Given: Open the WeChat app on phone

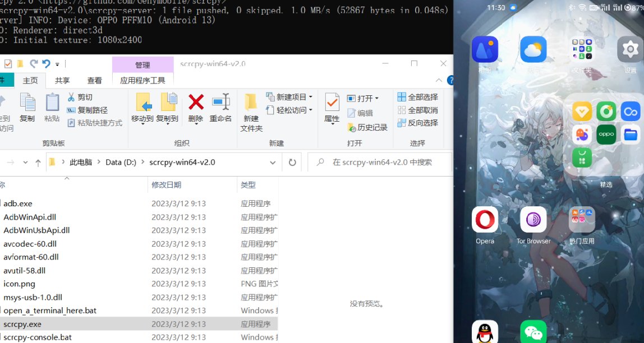Looking at the screenshot, I should 533,332.
